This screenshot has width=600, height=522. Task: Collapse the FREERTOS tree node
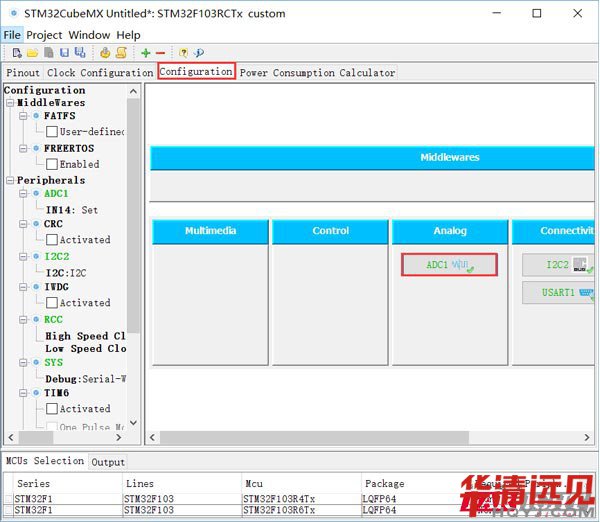[23, 148]
